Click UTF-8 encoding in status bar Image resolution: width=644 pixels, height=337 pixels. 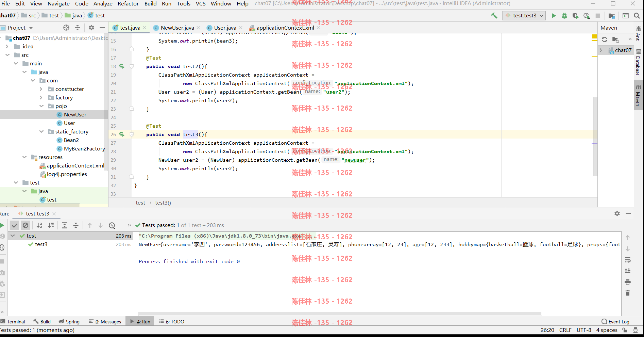(584, 330)
